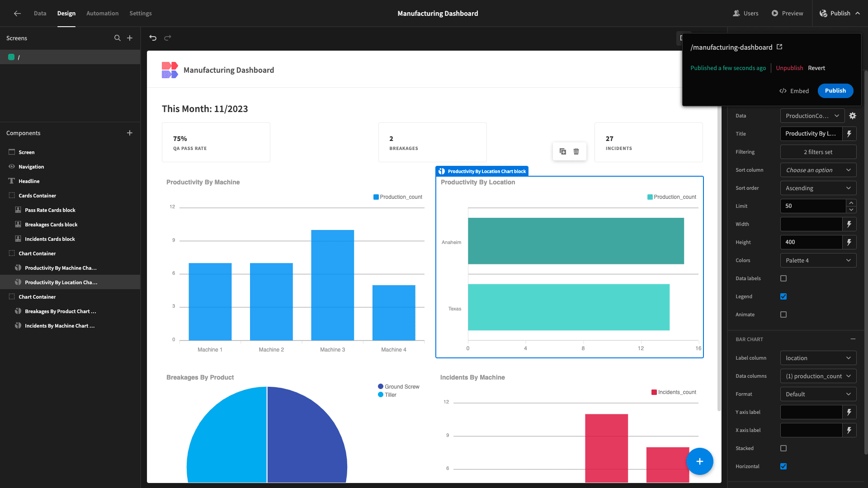Click the Revert link
Viewport: 868px width, 488px height.
click(816, 68)
